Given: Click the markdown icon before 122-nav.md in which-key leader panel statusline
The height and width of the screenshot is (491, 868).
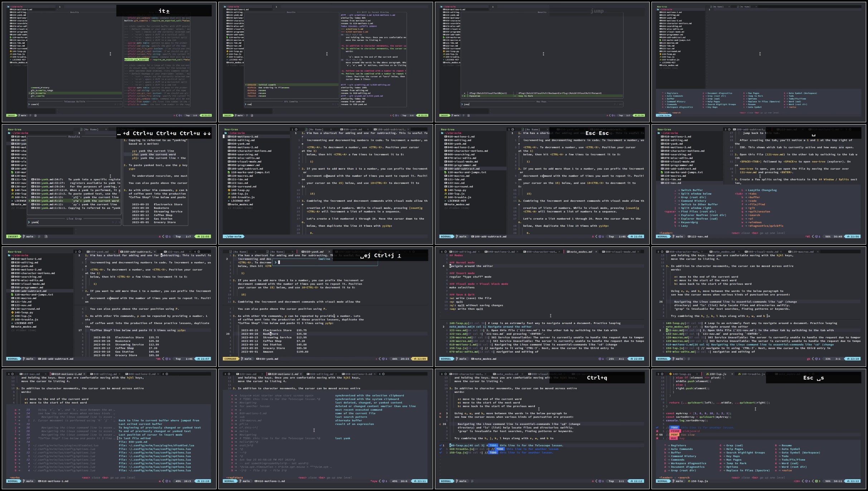Looking at the screenshot, I should coord(689,236).
